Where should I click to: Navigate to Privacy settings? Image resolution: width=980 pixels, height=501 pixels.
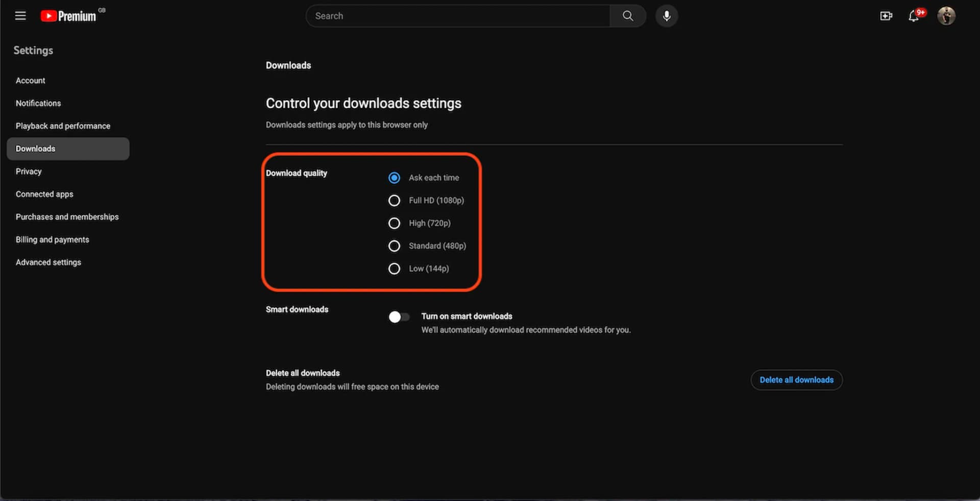29,172
